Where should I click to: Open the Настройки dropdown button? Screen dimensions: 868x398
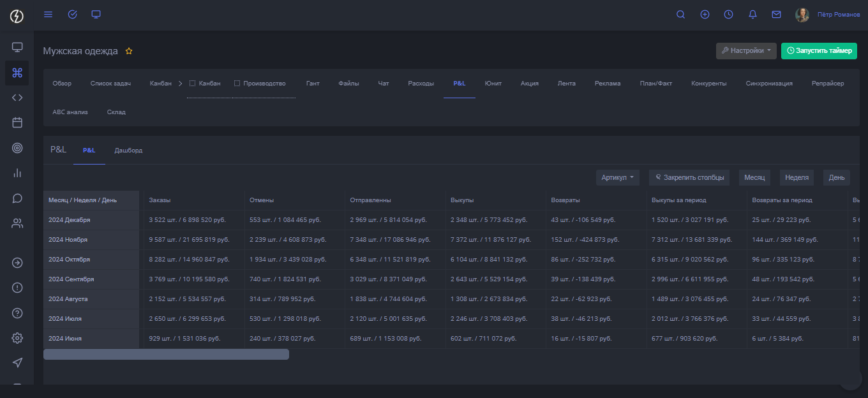[x=746, y=51]
